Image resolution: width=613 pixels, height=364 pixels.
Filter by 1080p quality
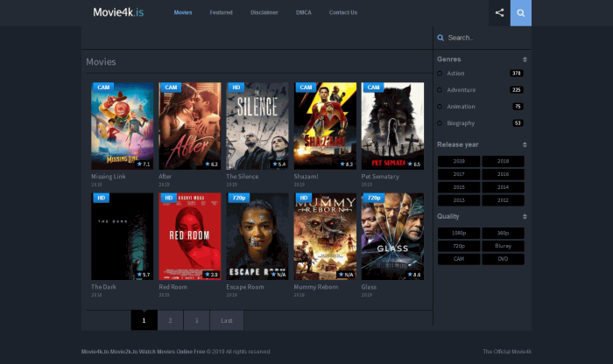[x=459, y=233]
